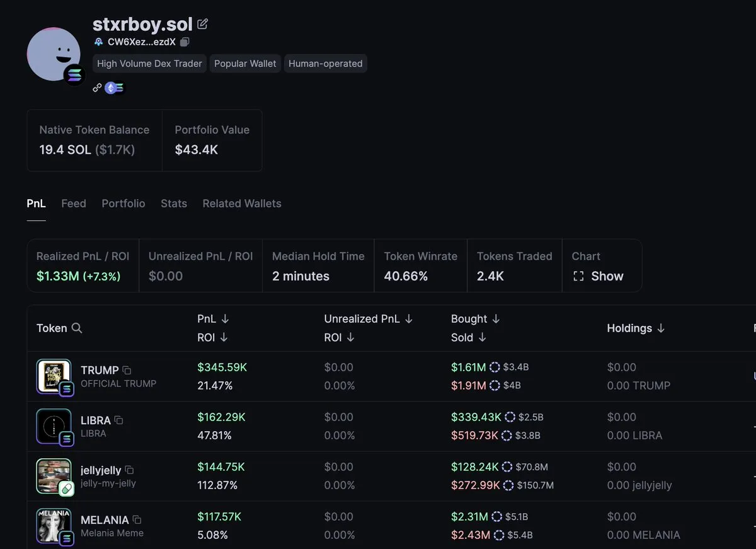Image resolution: width=756 pixels, height=549 pixels.
Task: Click TRUMP PnL value $345.59K
Action: click(222, 367)
